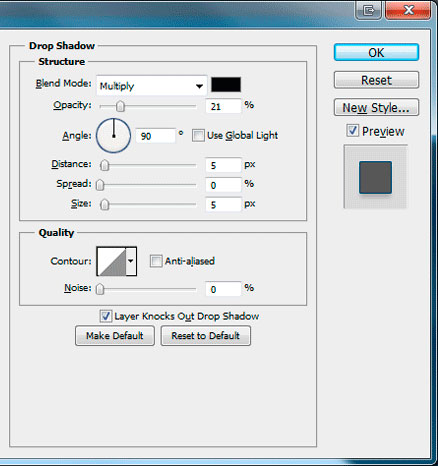Click the Size slider handle
This screenshot has height=466, width=438.
coord(105,204)
